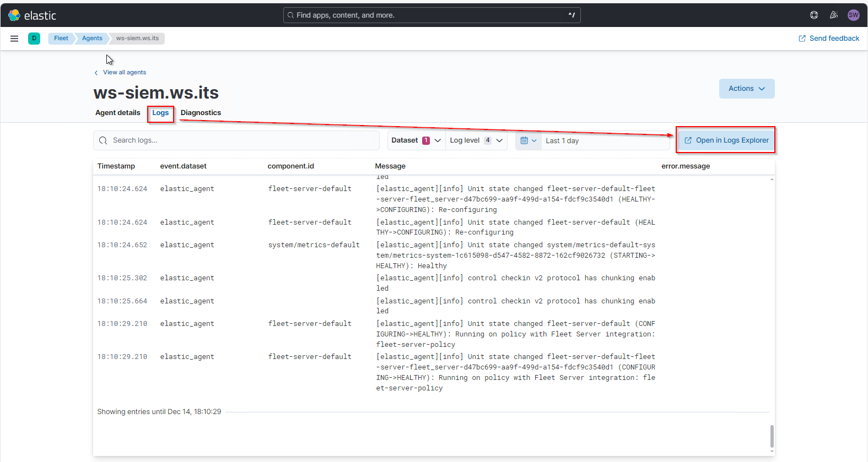Click the back chevron beside View all agents
This screenshot has width=868, height=462.
pos(96,73)
